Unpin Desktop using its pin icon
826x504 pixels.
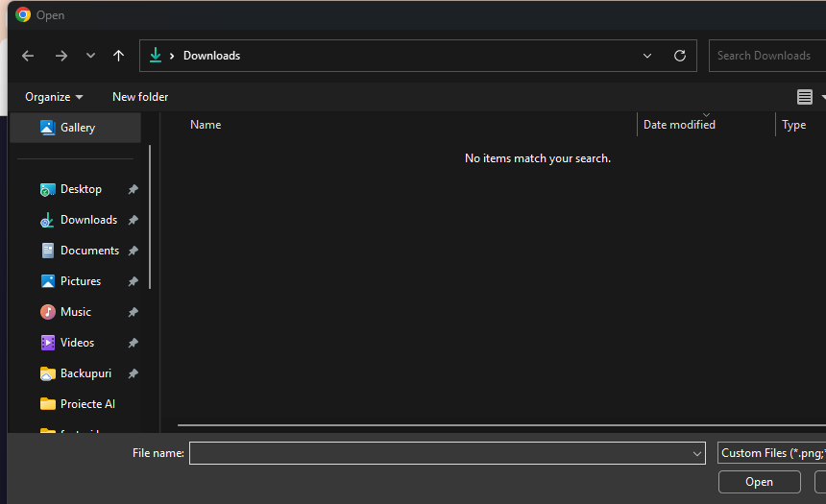(x=133, y=189)
